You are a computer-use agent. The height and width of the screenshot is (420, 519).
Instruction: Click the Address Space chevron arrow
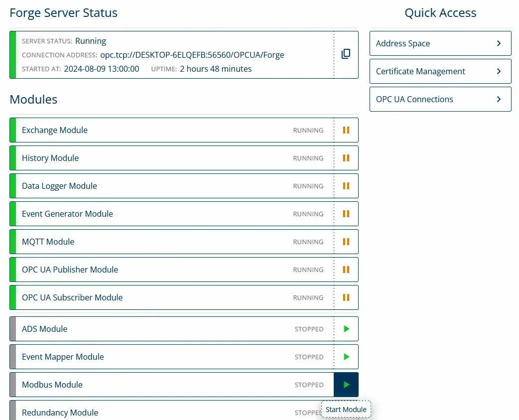point(499,43)
